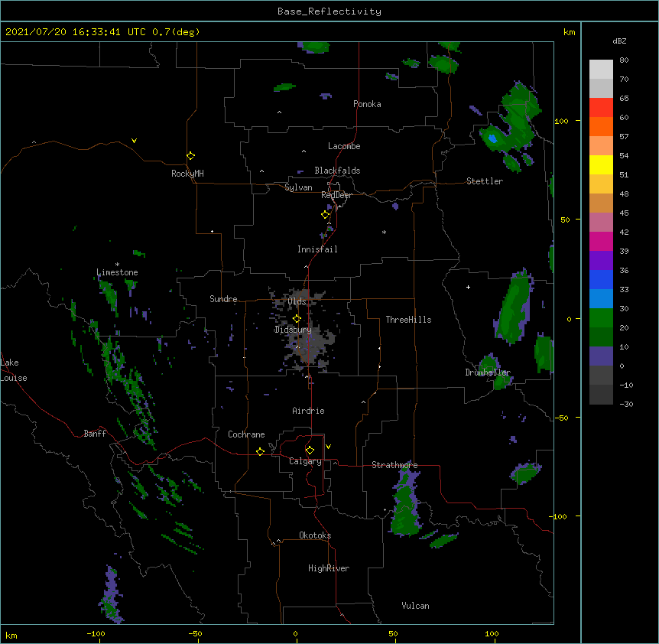Click the yellow diamond marker above Calgary

(x=310, y=450)
